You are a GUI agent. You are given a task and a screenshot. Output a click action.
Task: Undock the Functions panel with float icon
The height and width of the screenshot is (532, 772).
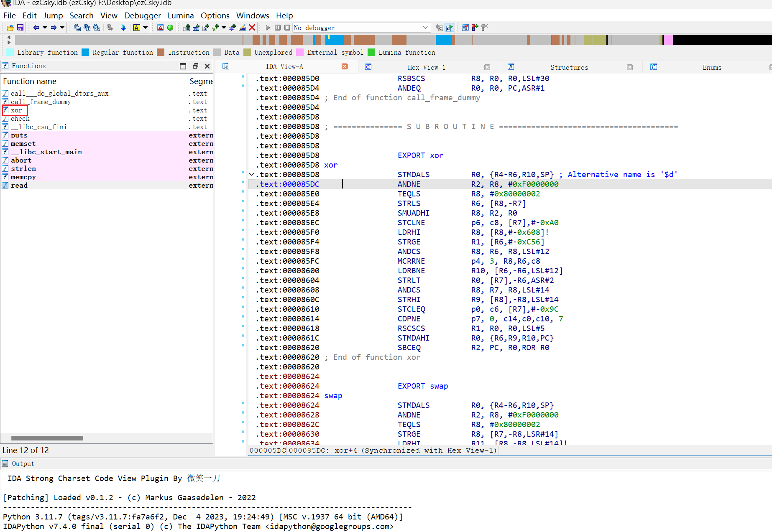click(x=195, y=66)
